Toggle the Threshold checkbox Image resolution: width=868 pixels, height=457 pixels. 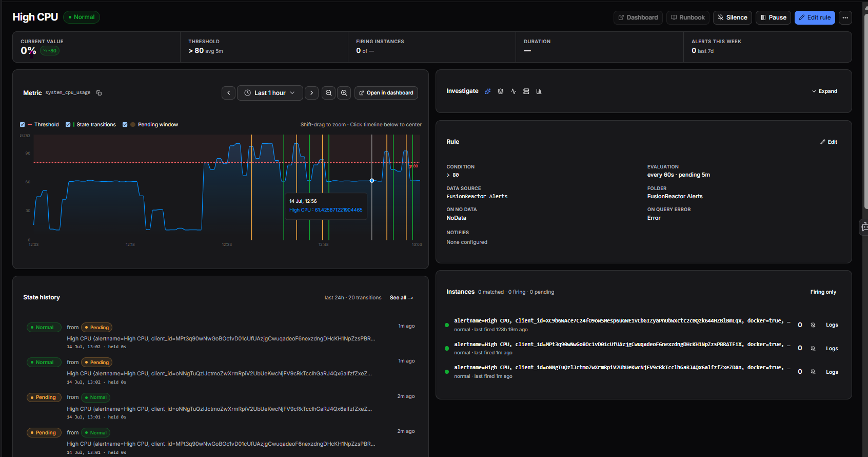(x=23, y=125)
